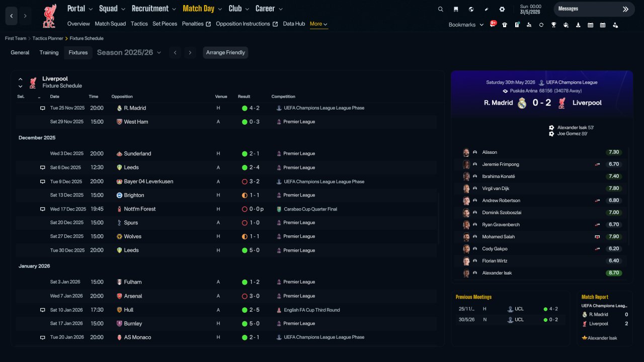Click the Arsenal club badge in fixture list
644x362 pixels.
tap(119, 296)
